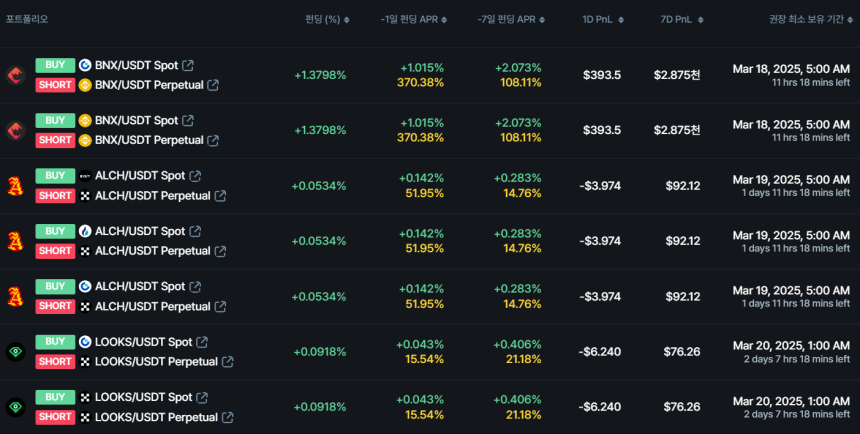The height and width of the screenshot is (434, 860).
Task: Sort by the 펀딩 (%) column arrows
Action: tap(347, 20)
